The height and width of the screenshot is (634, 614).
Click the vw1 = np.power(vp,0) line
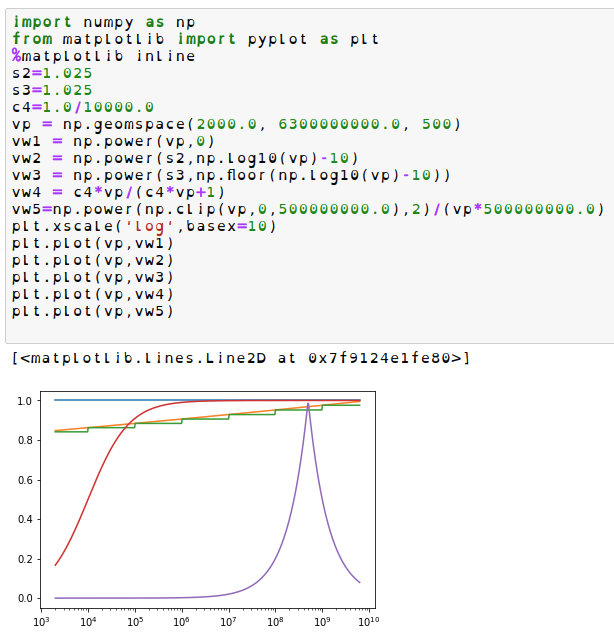click(x=114, y=141)
